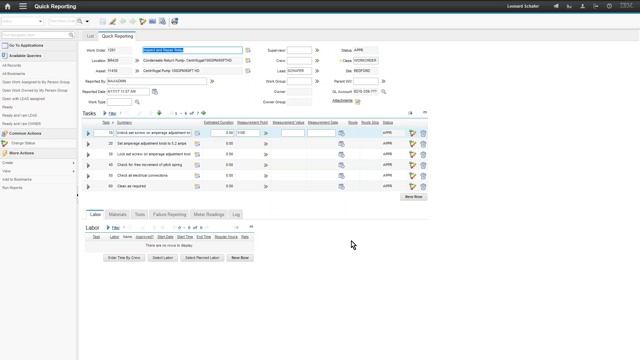Open the quick search options dropdown arrow

[x=87, y=21]
